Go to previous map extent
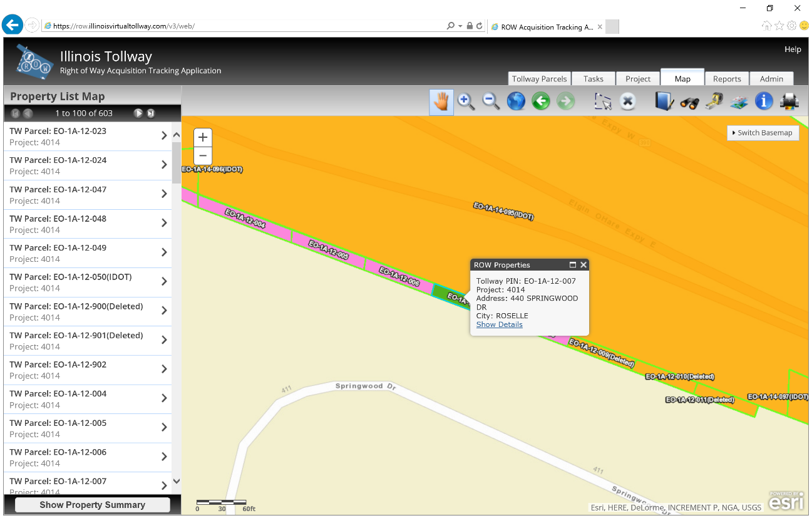 click(541, 101)
